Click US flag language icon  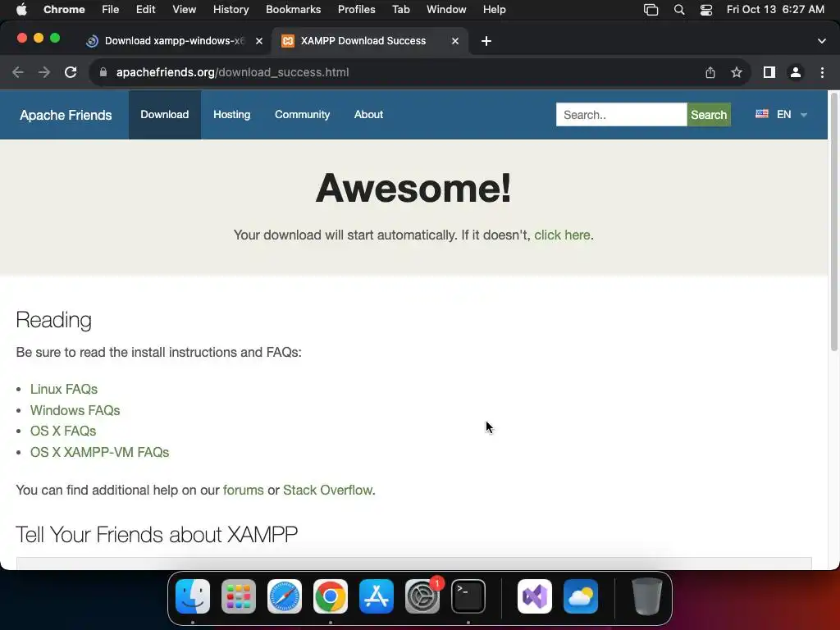coord(762,113)
